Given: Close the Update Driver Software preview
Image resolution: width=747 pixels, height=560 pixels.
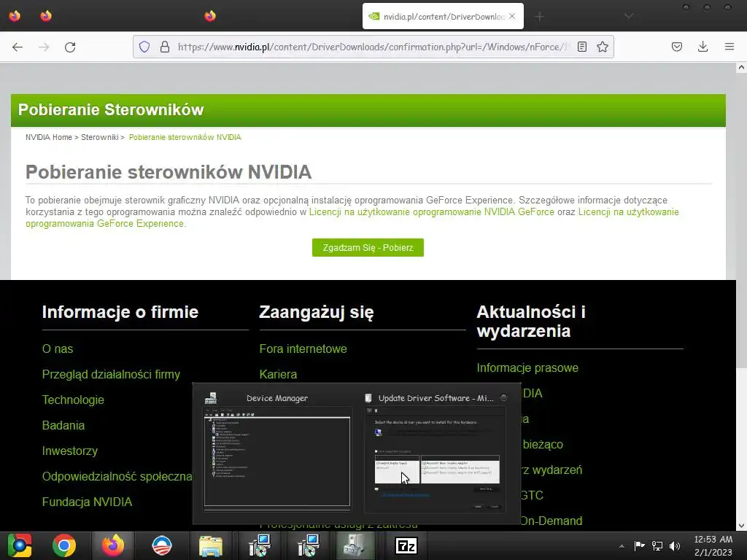Looking at the screenshot, I should pos(503,397).
